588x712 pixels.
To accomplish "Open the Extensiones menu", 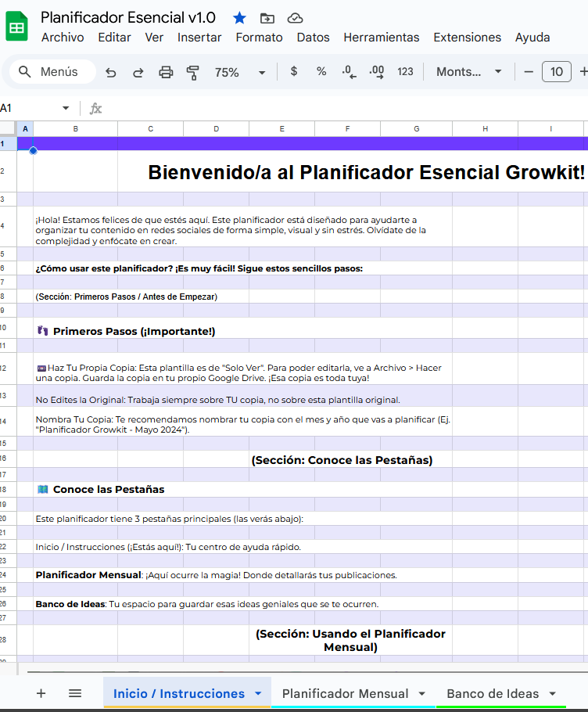I will [x=467, y=38].
